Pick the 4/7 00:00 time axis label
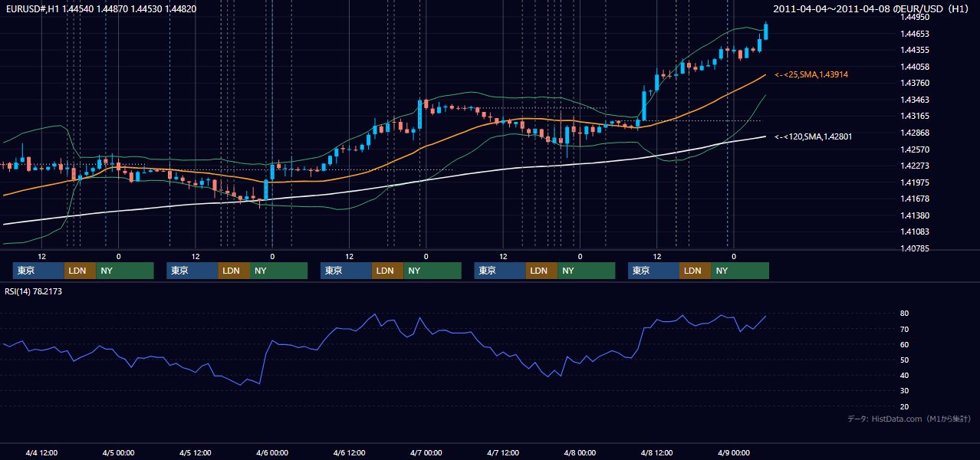The height and width of the screenshot is (460, 980). click(426, 452)
